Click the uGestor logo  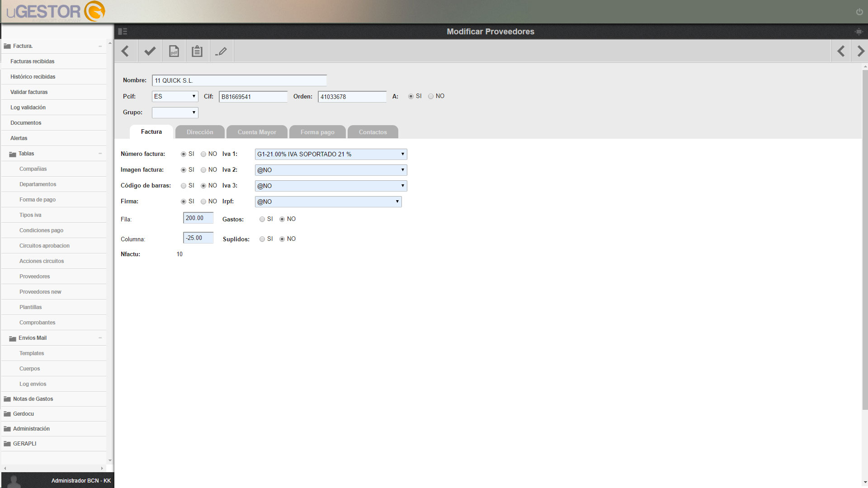click(56, 11)
